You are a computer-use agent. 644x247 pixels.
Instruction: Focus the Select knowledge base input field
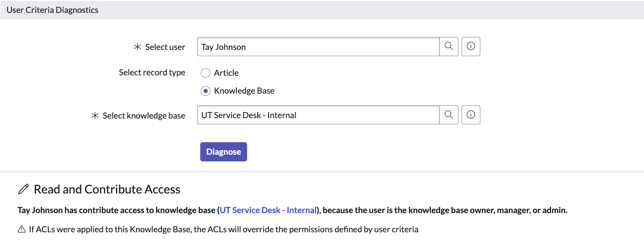[318, 115]
